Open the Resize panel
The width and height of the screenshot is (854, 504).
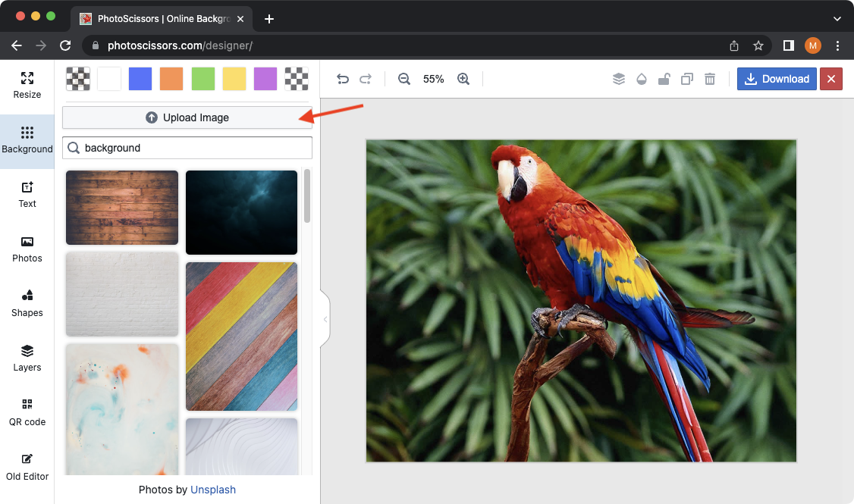27,85
